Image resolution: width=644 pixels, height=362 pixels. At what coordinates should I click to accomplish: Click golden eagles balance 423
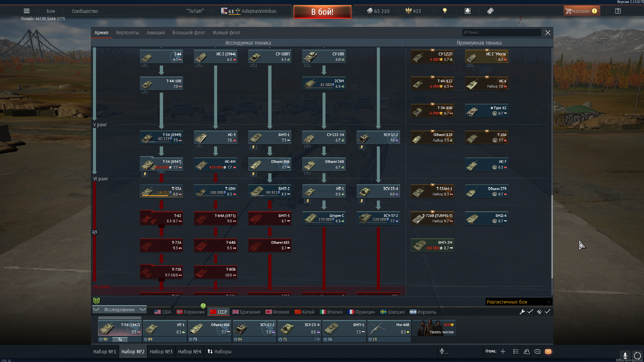pyautogui.click(x=413, y=11)
